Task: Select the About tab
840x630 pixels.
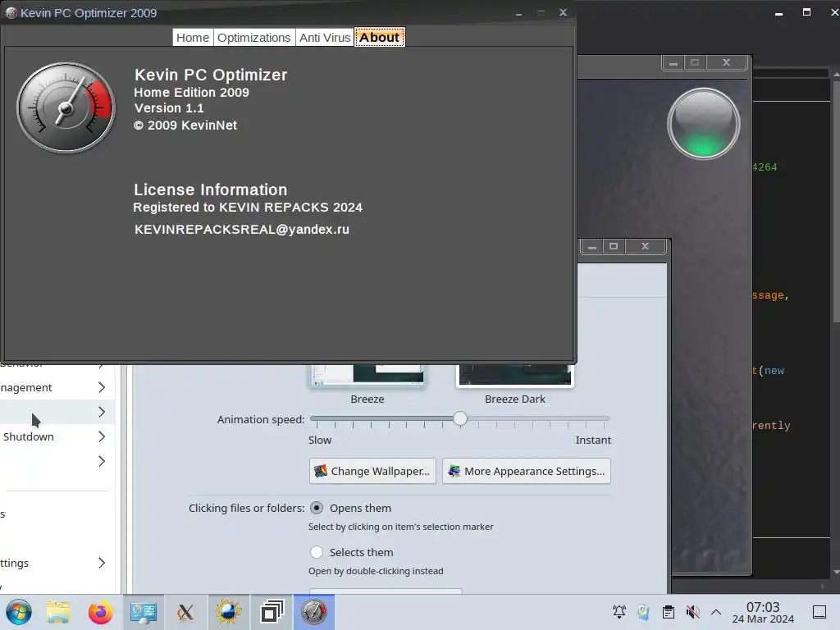Action: point(379,38)
